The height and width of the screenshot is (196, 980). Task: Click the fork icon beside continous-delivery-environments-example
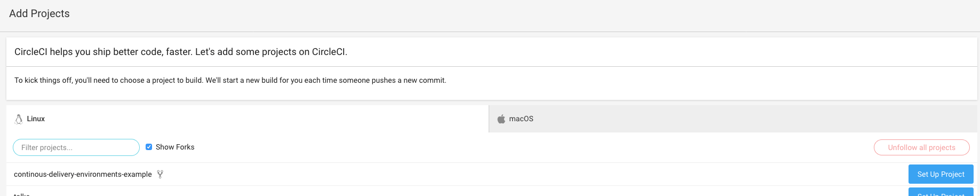160,174
